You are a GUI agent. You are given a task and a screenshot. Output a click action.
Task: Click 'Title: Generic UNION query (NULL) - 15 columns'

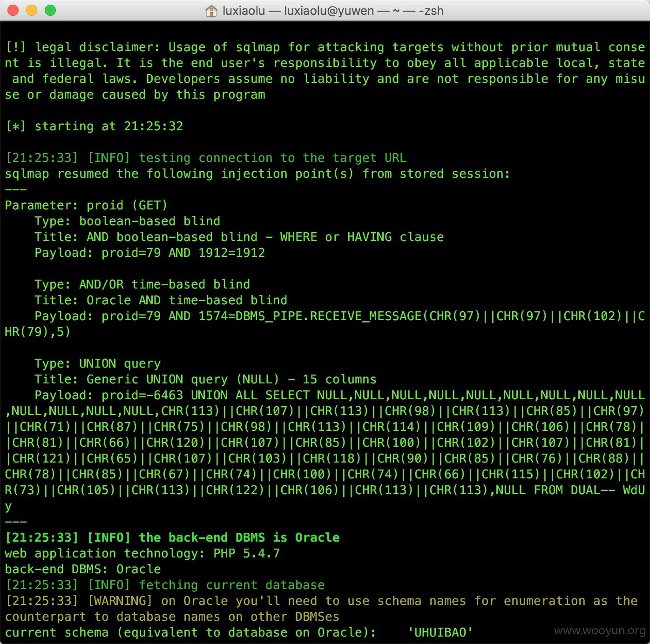205,379
